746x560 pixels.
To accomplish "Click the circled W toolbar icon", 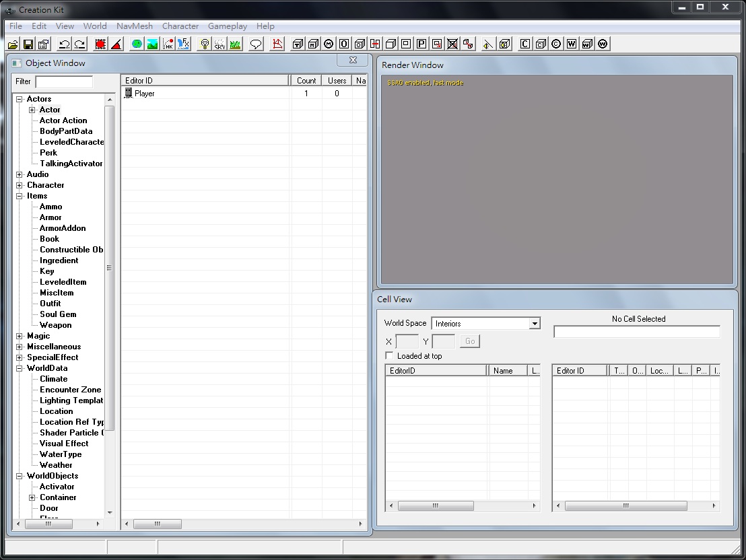I will [603, 44].
